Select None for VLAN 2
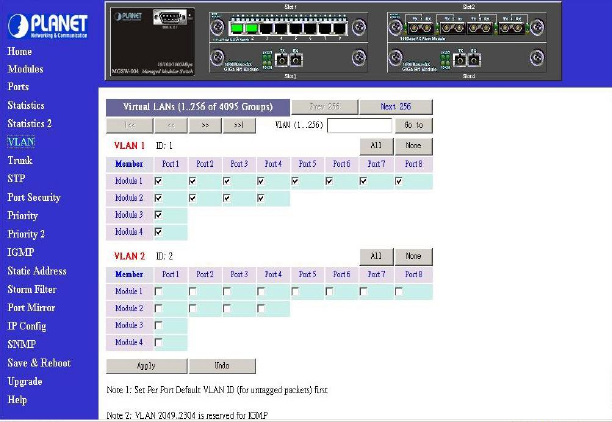The height and width of the screenshot is (422, 612). tap(413, 256)
